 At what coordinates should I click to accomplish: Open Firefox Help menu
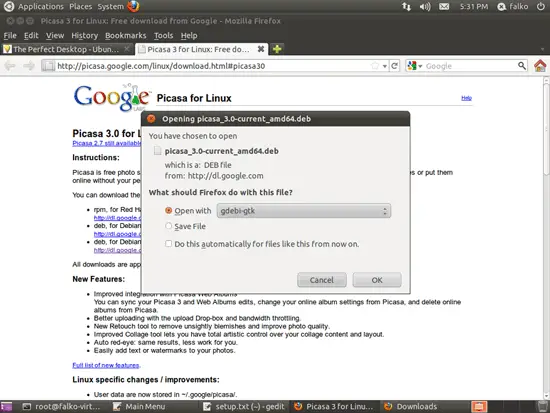pos(189,35)
